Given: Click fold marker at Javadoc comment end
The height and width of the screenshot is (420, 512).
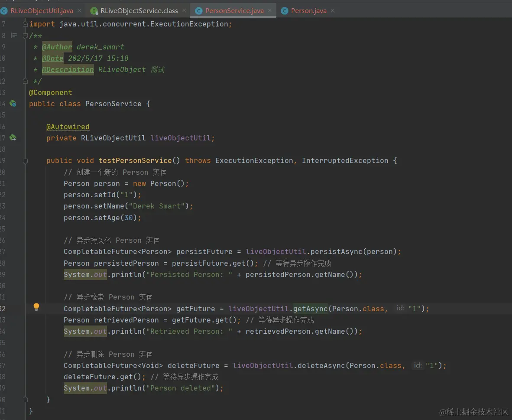Looking at the screenshot, I should click(x=25, y=81).
